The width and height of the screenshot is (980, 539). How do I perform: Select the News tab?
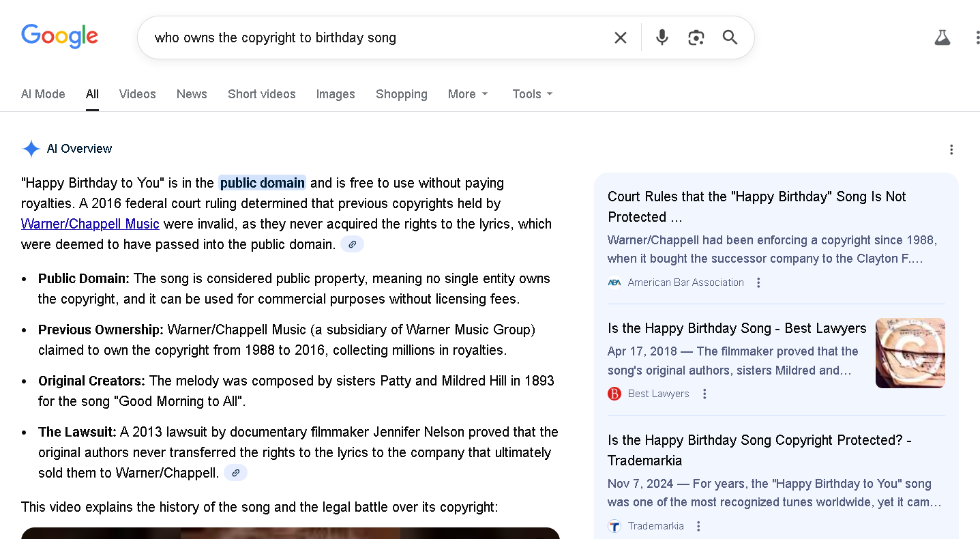point(192,94)
